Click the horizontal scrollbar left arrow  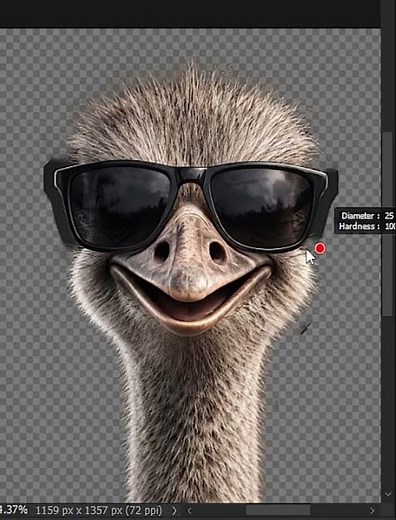pos(189,510)
